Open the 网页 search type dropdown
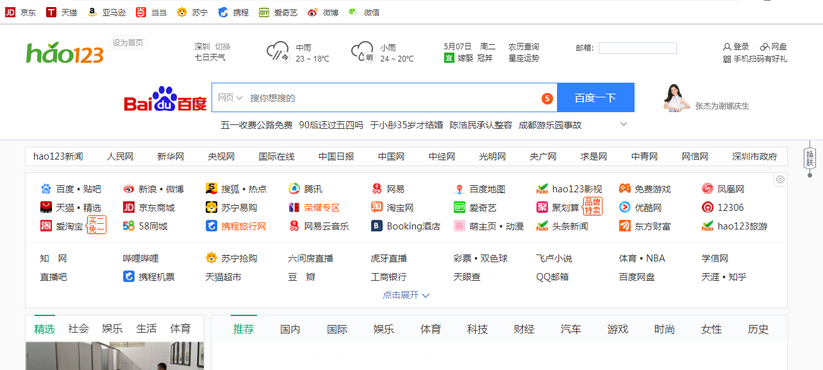This screenshot has height=370, width=823. click(x=230, y=98)
